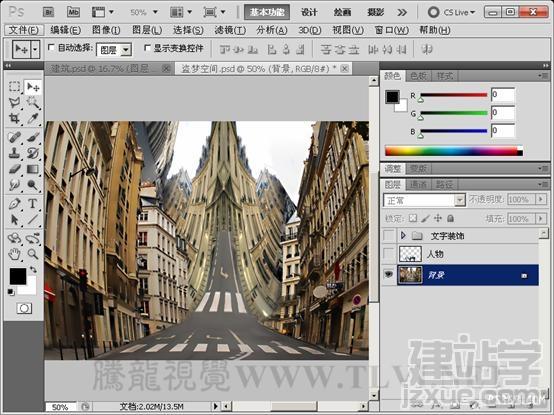This screenshot has height=415, width=554.
Task: Expand the 文字装饰 layer group
Action: point(403,235)
